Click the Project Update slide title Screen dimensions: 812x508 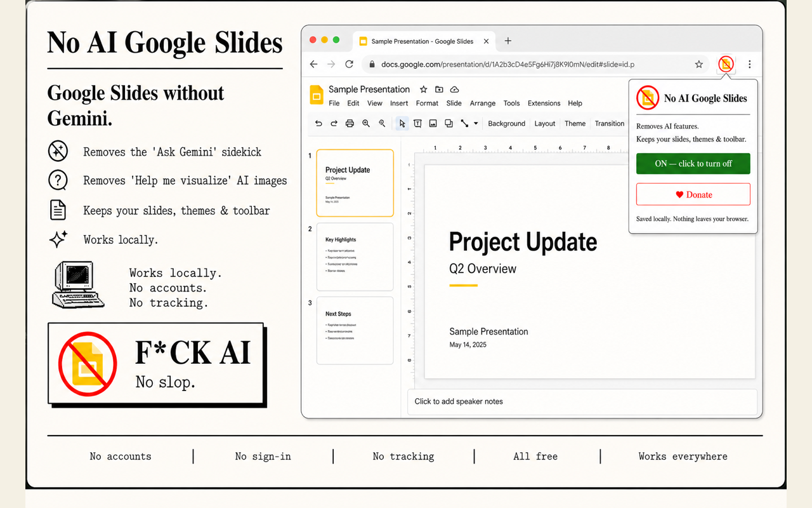[523, 242]
